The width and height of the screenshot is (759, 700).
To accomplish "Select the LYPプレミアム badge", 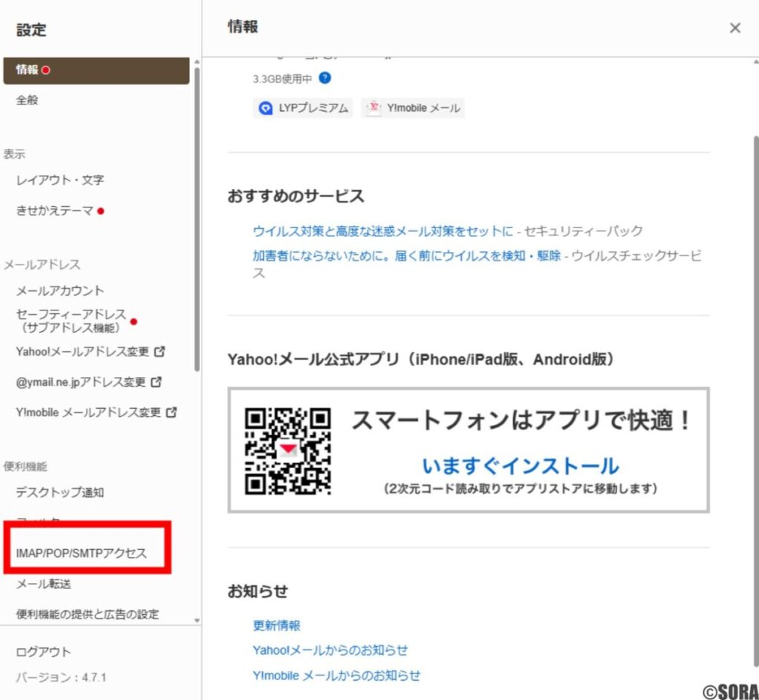I will pyautogui.click(x=303, y=108).
